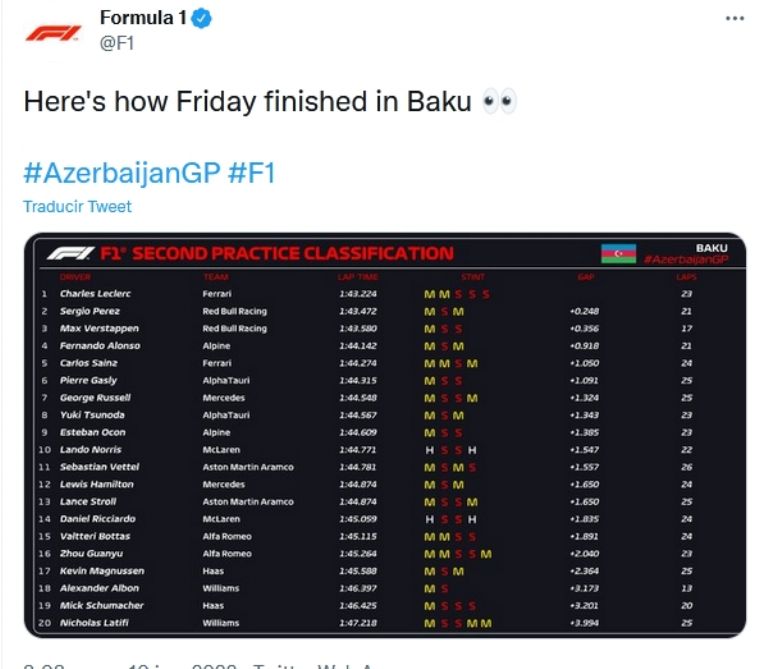Click the red #AzerbaijanGP text inside the image
The width and height of the screenshot is (768, 669).
685,260
